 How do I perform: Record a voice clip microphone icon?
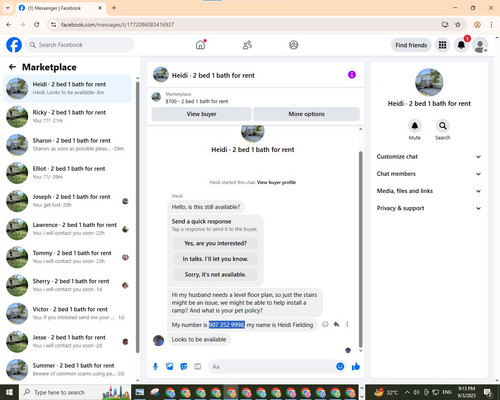[155, 367]
